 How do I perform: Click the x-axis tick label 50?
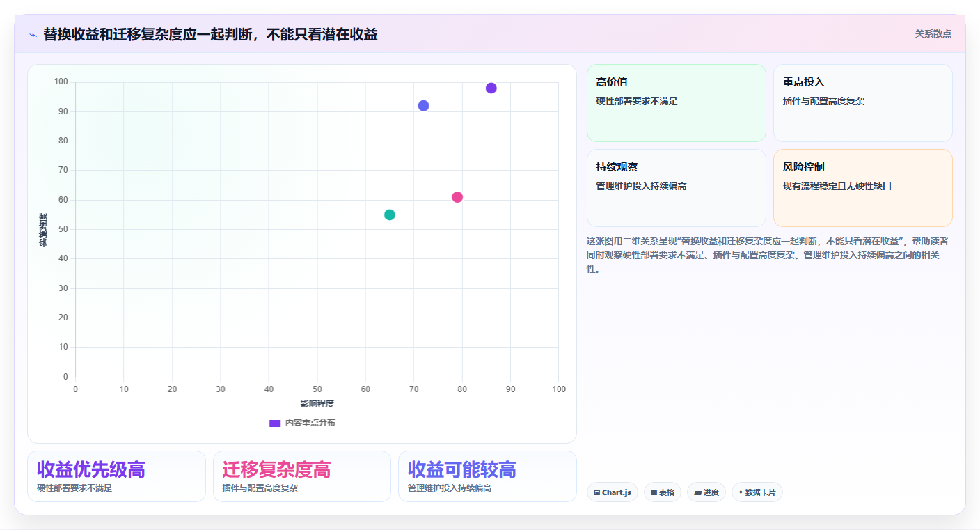pyautogui.click(x=317, y=389)
